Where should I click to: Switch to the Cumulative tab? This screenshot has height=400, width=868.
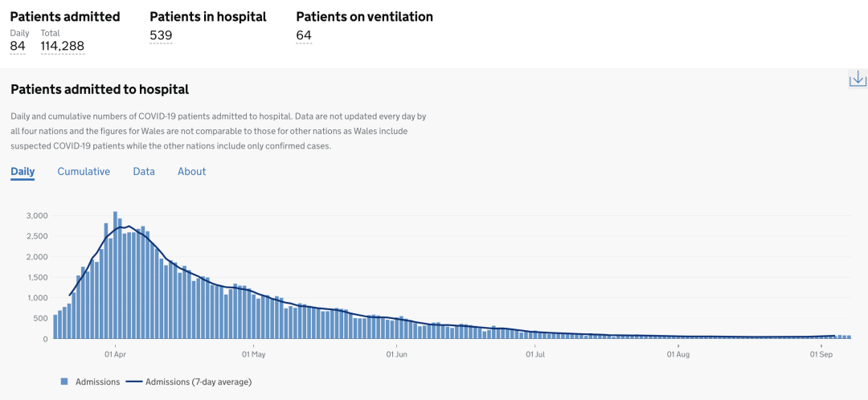click(x=84, y=171)
